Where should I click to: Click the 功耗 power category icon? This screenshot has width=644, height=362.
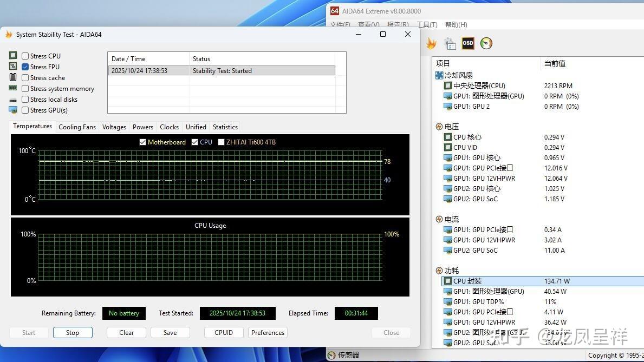pos(439,271)
